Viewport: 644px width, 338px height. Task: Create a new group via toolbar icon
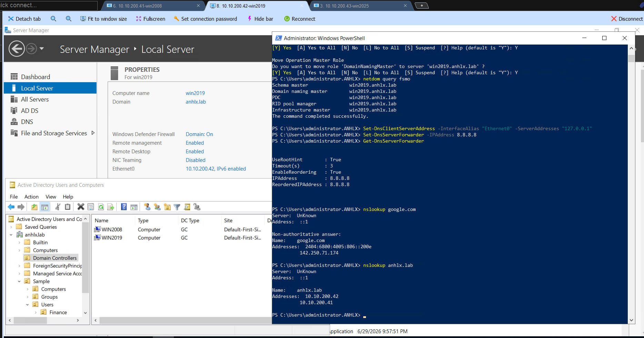[157, 207]
